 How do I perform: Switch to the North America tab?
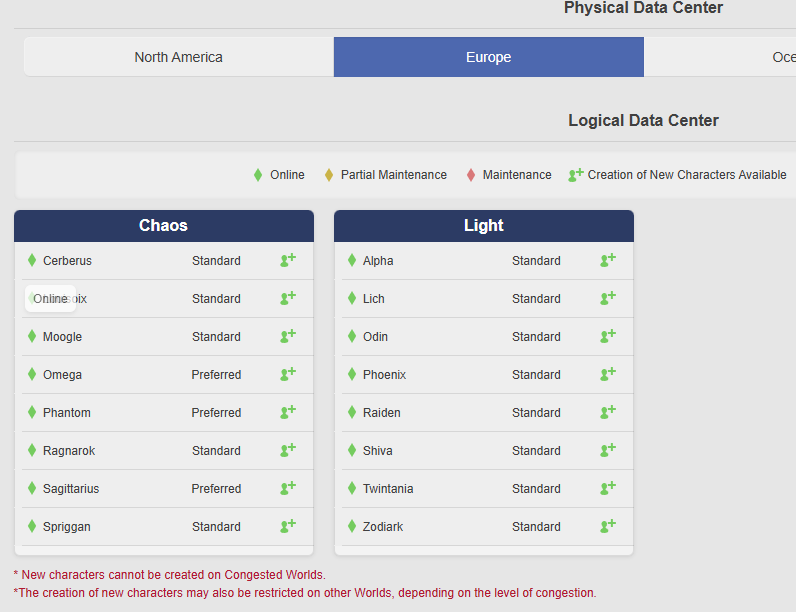coord(179,57)
